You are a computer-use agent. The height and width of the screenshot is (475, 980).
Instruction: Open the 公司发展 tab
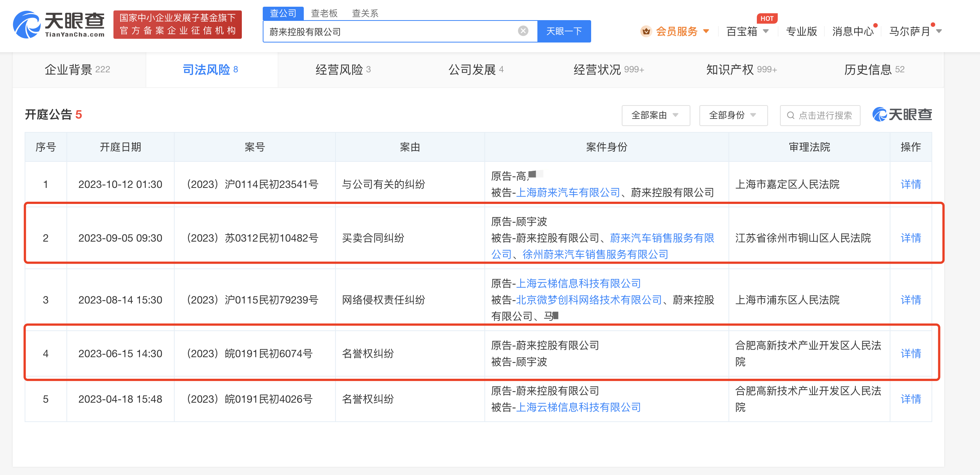(476, 70)
